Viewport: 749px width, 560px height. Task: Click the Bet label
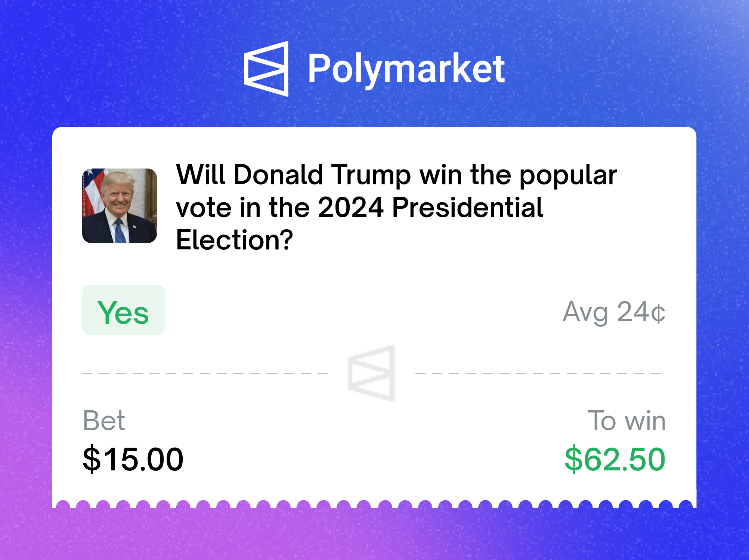103,421
